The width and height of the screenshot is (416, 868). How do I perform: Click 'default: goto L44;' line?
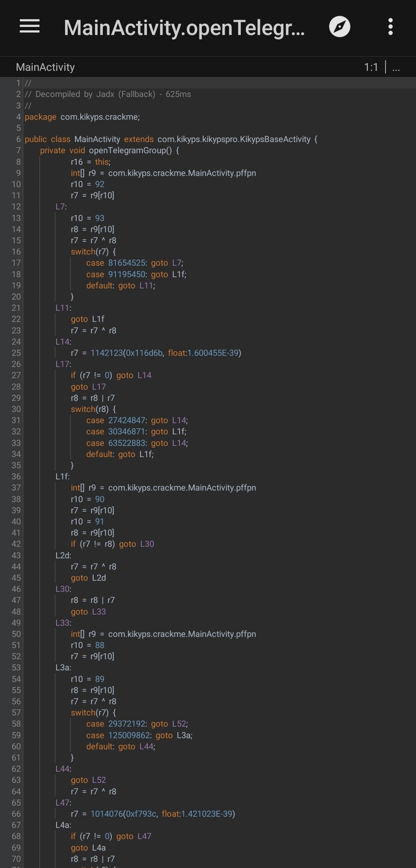coord(121,747)
